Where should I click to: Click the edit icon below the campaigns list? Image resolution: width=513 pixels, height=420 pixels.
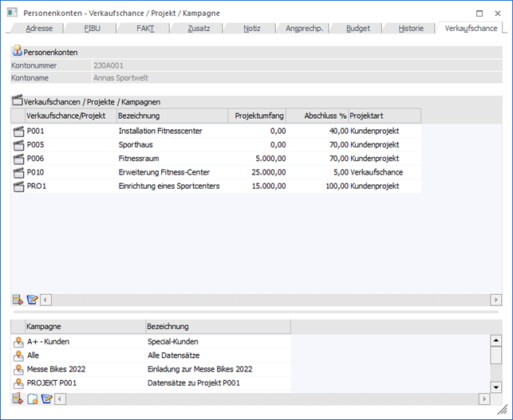[45, 398]
